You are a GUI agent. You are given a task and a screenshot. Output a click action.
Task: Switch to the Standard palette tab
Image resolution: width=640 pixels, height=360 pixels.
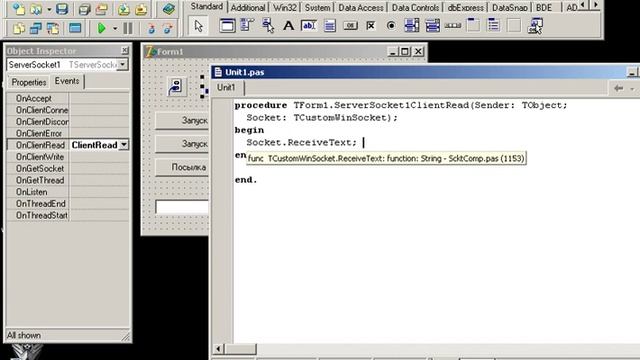tap(207, 7)
